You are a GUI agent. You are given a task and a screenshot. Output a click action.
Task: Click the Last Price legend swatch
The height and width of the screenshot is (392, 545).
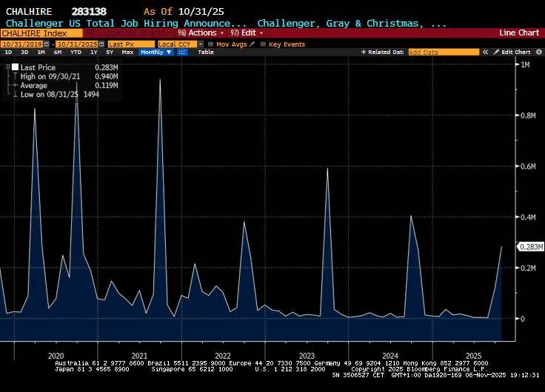[14, 67]
